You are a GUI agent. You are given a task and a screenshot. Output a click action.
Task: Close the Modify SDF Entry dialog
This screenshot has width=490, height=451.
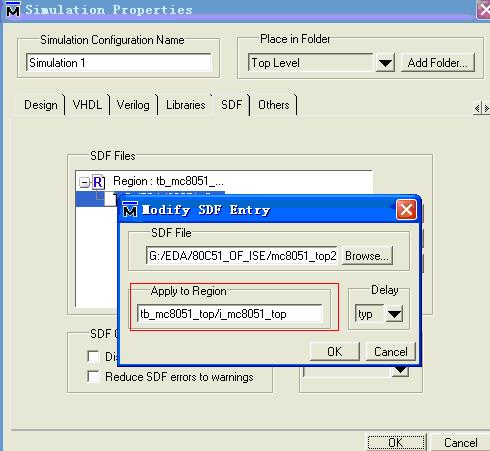tap(406, 210)
